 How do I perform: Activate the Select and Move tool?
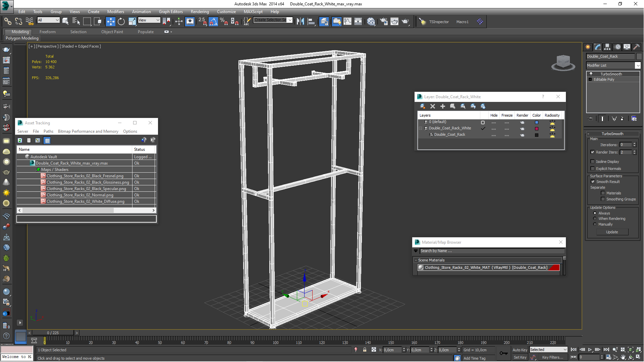[110, 21]
